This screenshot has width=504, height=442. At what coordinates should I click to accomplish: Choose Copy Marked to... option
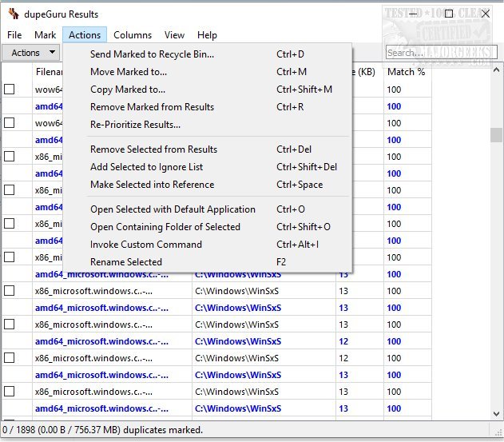(x=128, y=90)
